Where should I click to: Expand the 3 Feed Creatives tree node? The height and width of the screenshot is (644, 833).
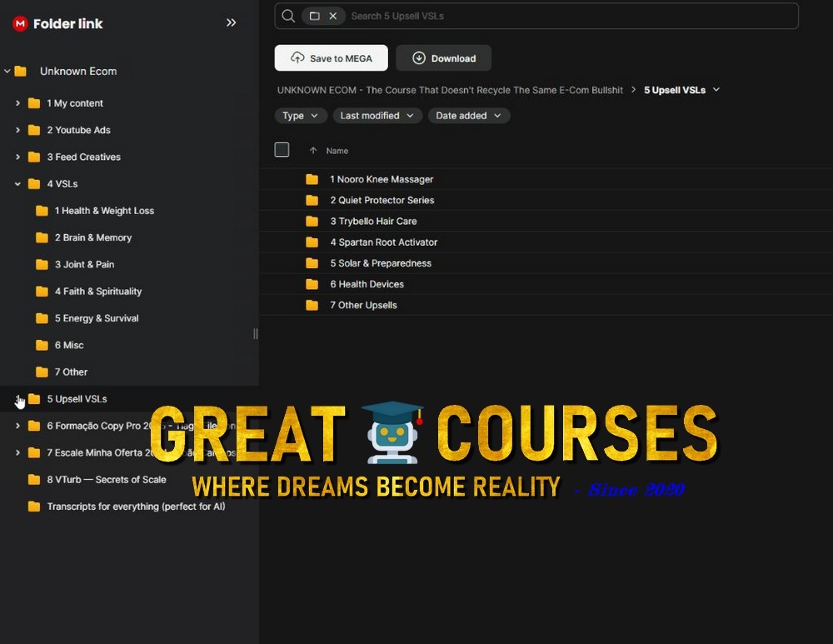pyautogui.click(x=17, y=157)
